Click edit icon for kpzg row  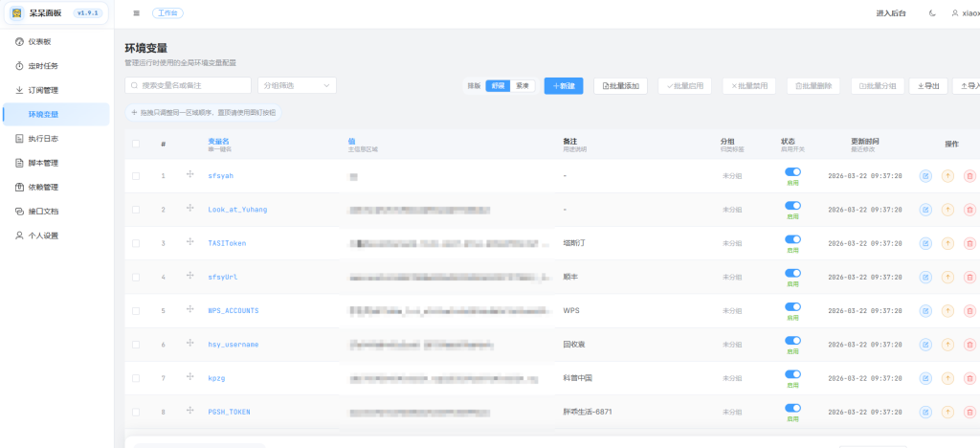925,378
